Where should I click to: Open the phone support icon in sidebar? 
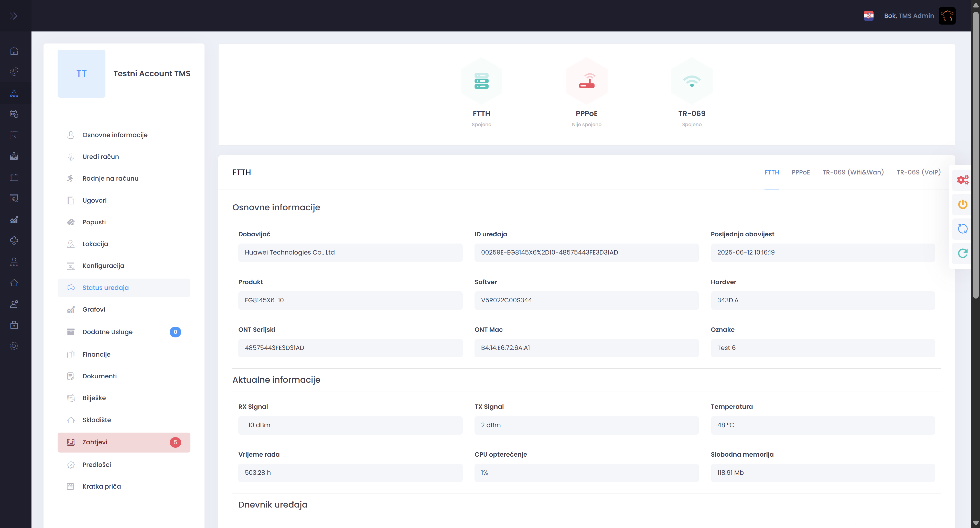tap(14, 71)
